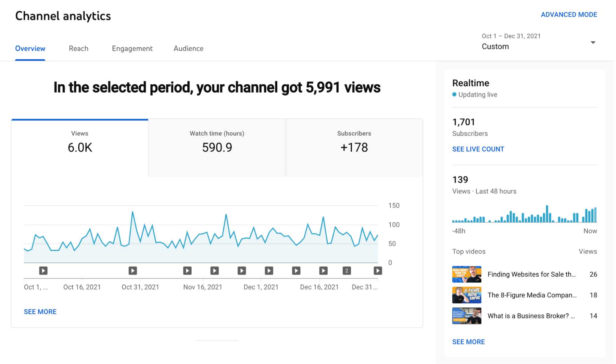This screenshot has height=364, width=616.
Task: Expand the Custom date range dropdown arrow
Action: tap(593, 42)
